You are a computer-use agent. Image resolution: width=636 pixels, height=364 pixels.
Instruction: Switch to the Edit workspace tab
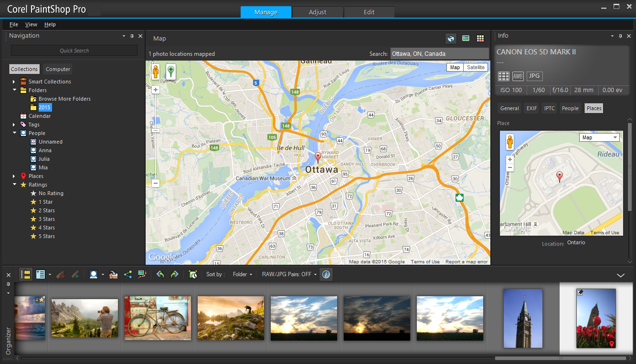click(x=369, y=12)
